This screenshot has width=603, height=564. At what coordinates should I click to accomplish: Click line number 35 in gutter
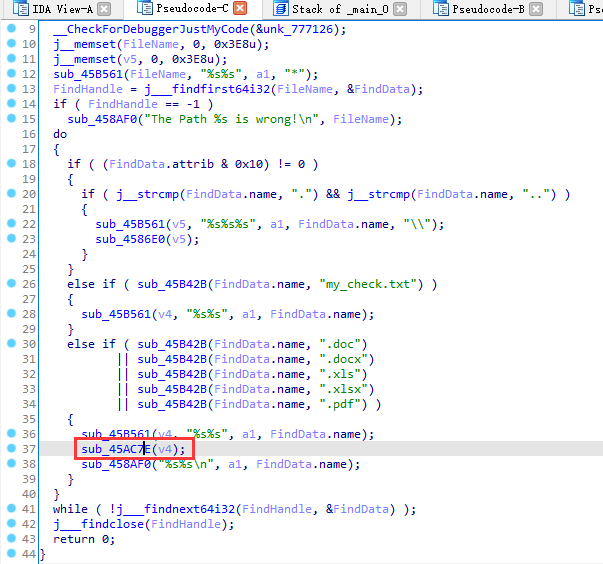point(29,419)
